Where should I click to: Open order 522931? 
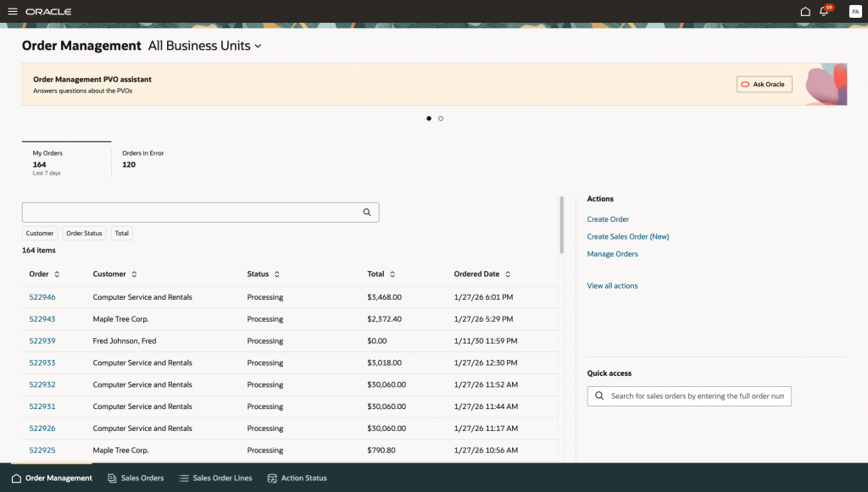point(42,406)
